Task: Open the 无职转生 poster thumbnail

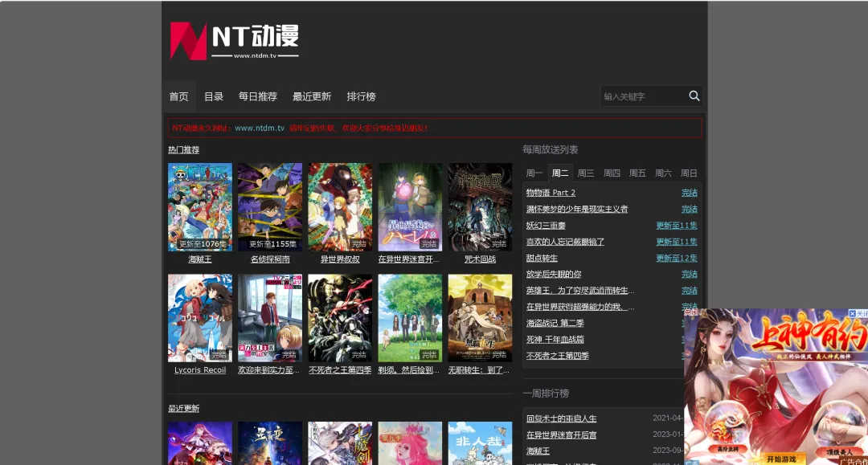Action: coord(480,318)
